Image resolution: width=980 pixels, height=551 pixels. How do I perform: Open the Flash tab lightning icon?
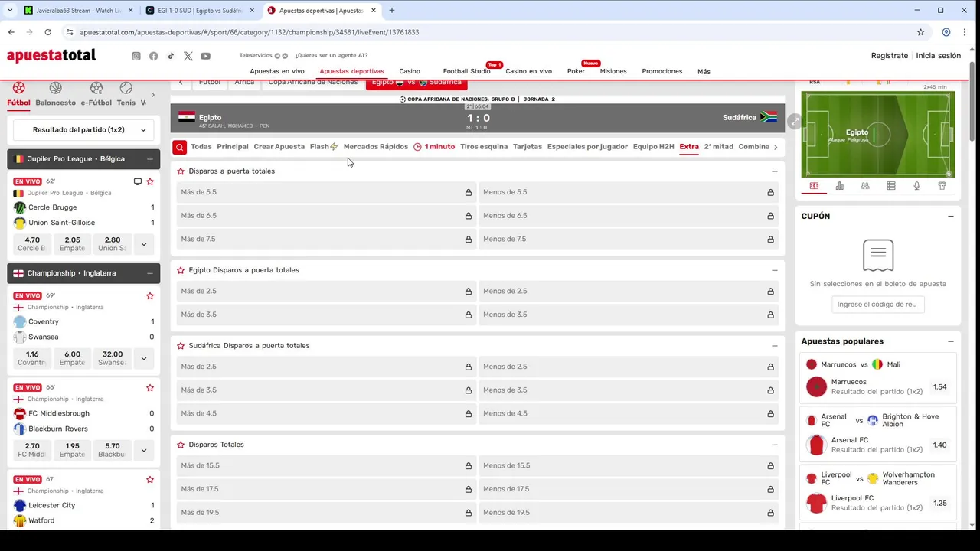click(334, 146)
